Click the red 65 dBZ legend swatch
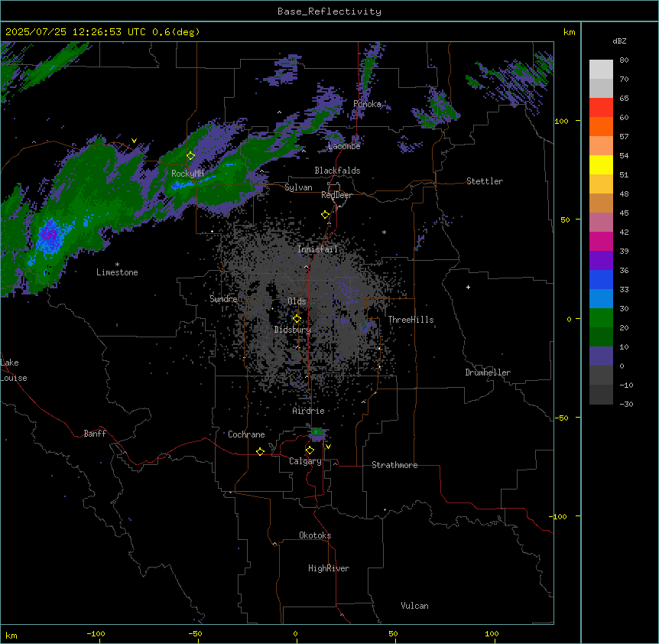 pyautogui.click(x=601, y=107)
